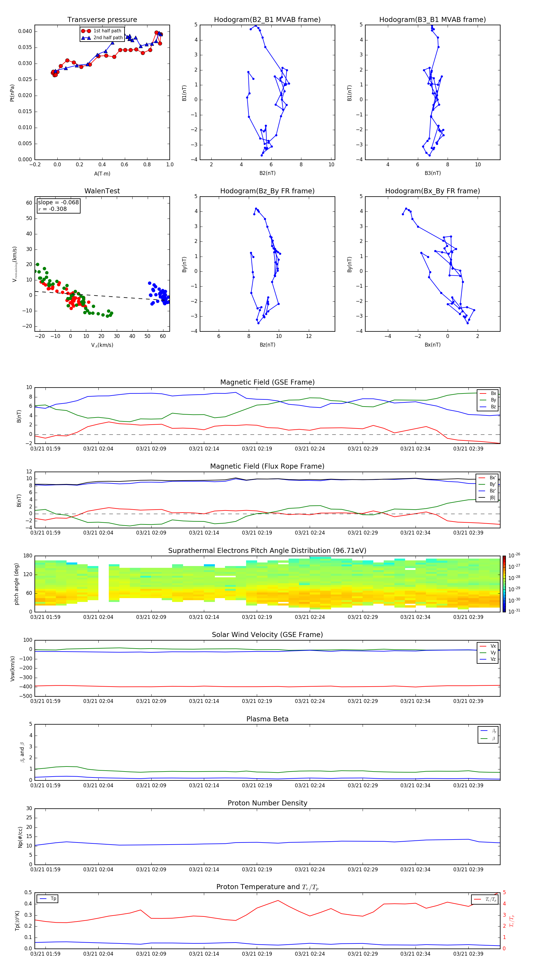This screenshot has width=535, height=980.
Task: Click the 'Pt(nPa)' y-axis label
Action: [x=12, y=92]
